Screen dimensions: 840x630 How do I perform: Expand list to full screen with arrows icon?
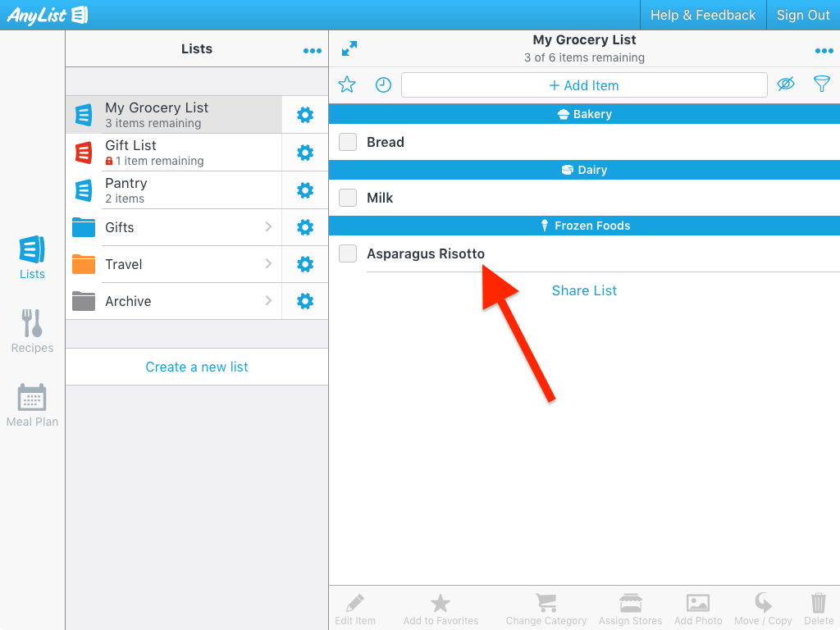click(x=349, y=48)
